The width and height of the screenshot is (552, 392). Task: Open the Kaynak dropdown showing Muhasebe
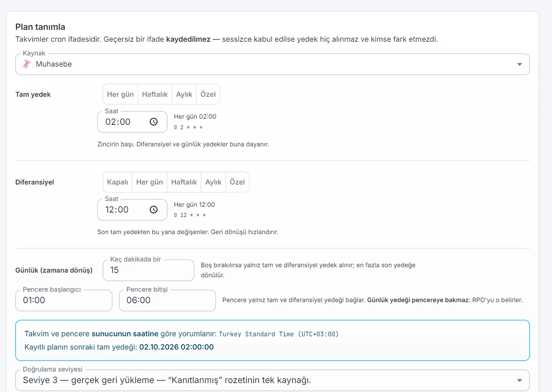click(x=273, y=64)
